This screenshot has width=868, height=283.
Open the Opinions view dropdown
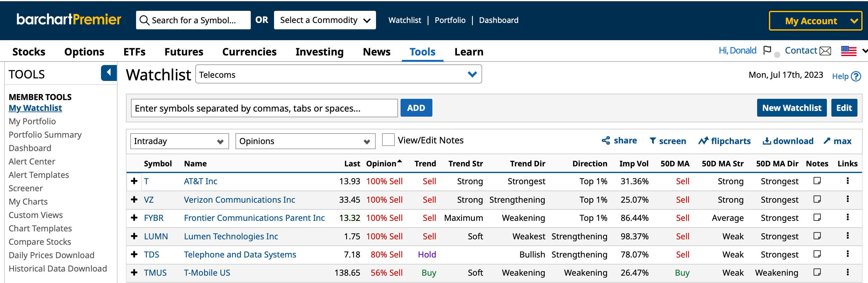305,141
